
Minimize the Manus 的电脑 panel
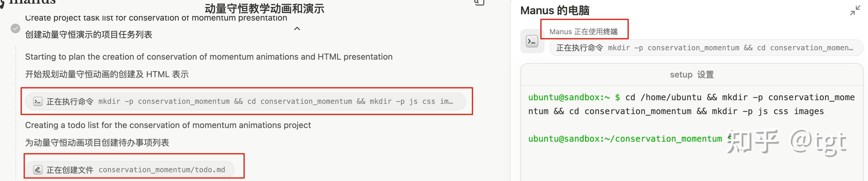[x=855, y=11]
